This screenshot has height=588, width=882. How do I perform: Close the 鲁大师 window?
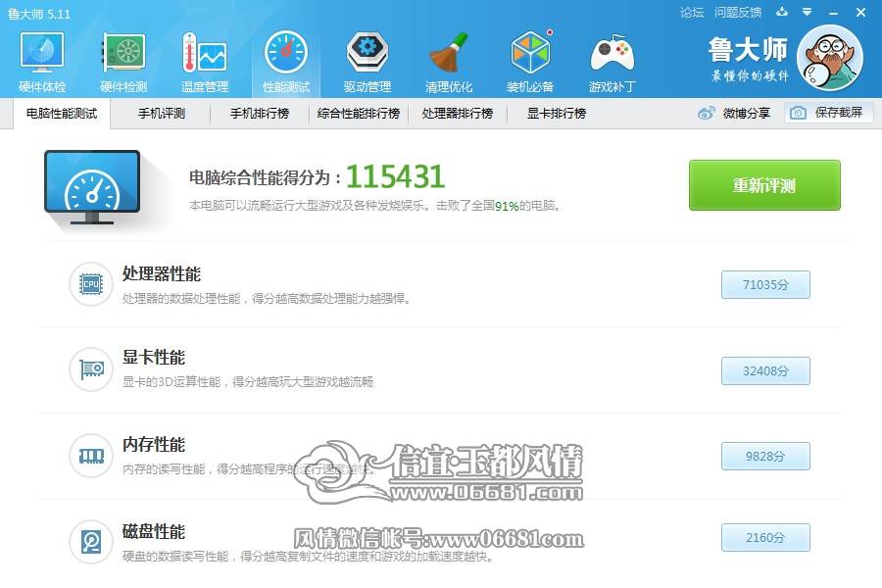860,12
